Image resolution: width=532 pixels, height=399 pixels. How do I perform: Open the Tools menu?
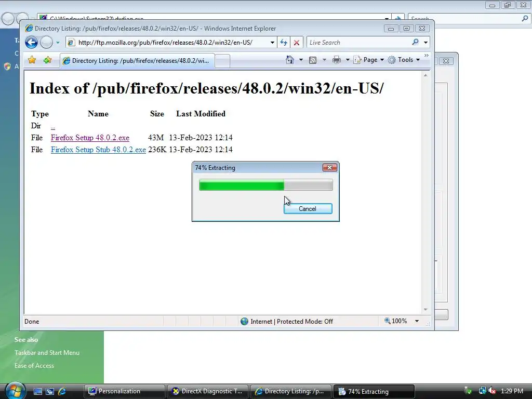(x=404, y=60)
